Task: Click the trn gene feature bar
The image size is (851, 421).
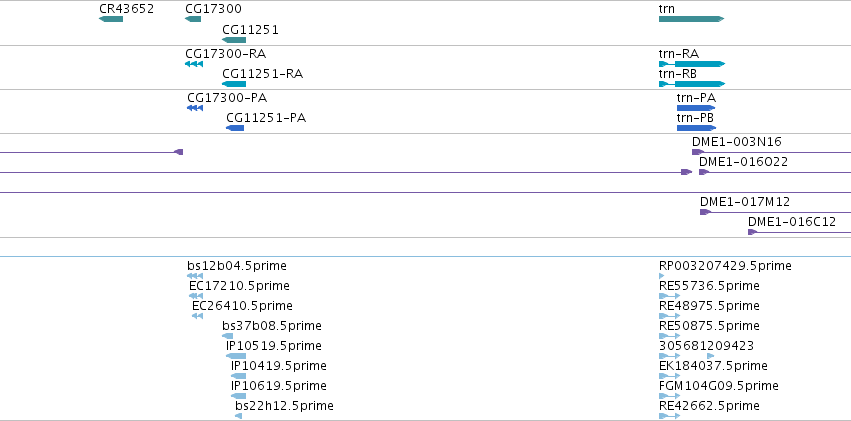Action: click(691, 20)
